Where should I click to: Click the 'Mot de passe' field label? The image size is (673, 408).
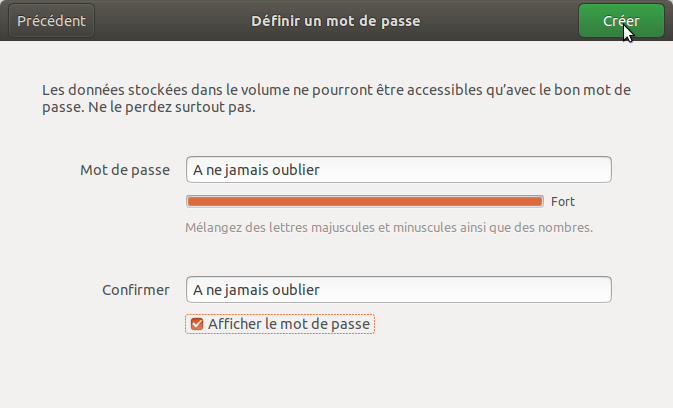coord(125,170)
